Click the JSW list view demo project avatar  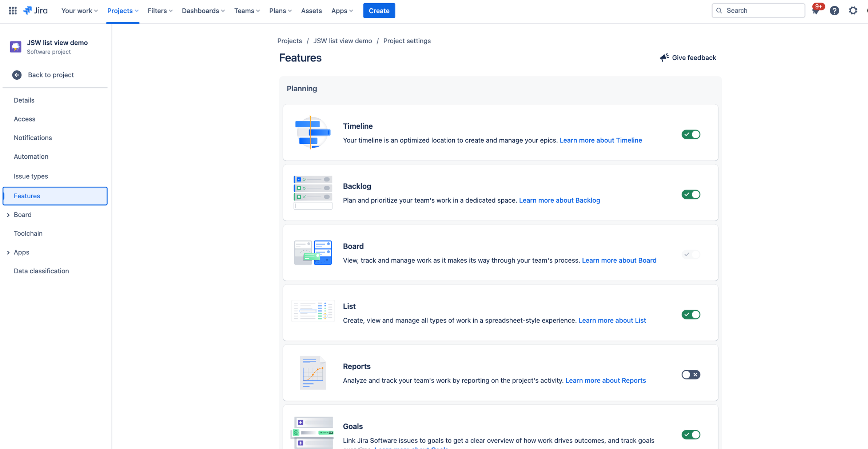tap(16, 47)
